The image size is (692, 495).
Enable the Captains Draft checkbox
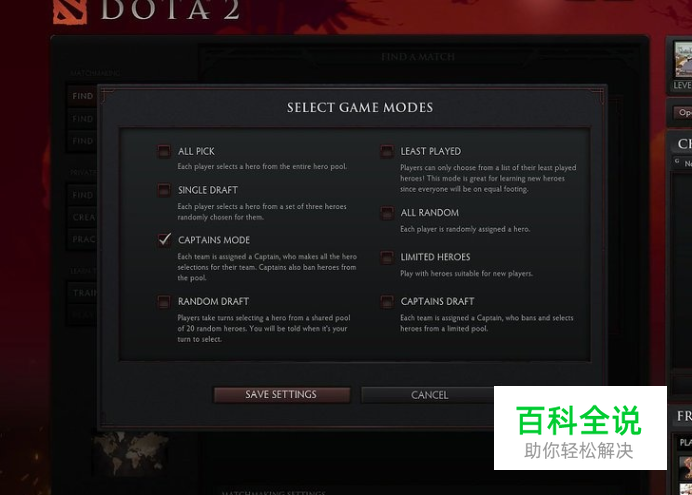coord(387,302)
